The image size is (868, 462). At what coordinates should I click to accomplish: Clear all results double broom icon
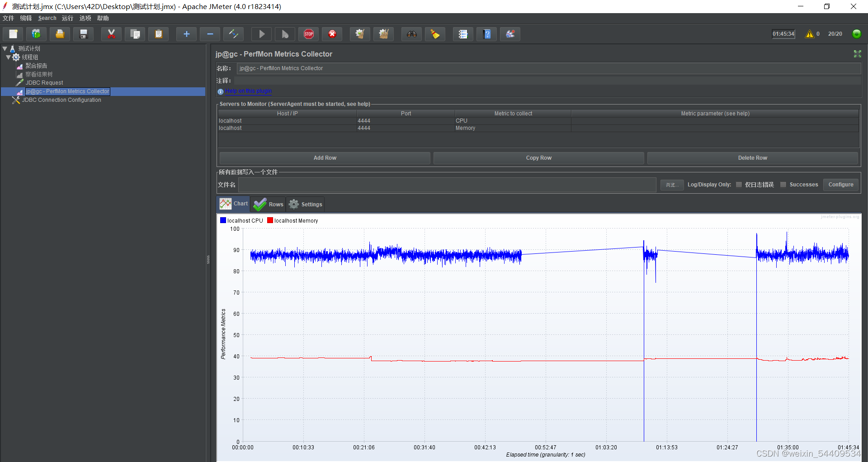[383, 34]
